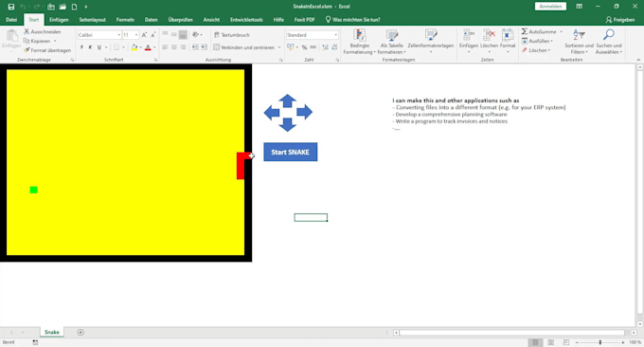Decrease font size with smaller A

(x=153, y=35)
